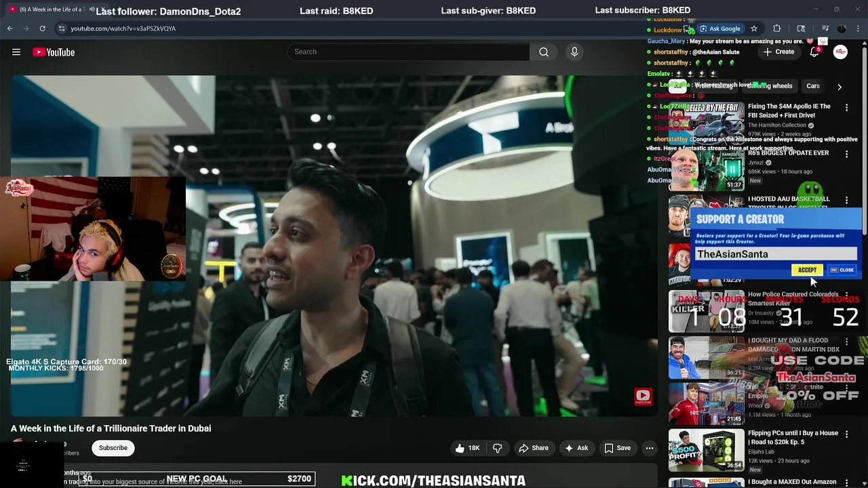Open more actions menu below the video
The width and height of the screenshot is (868, 488).
650,448
